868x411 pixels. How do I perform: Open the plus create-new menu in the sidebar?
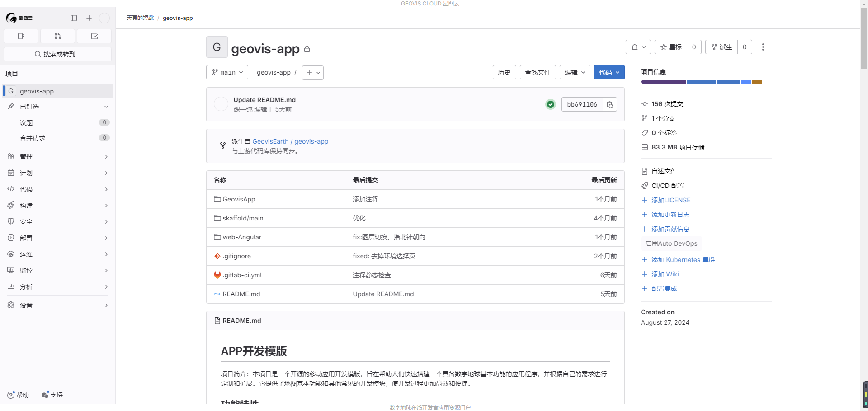[x=89, y=18]
